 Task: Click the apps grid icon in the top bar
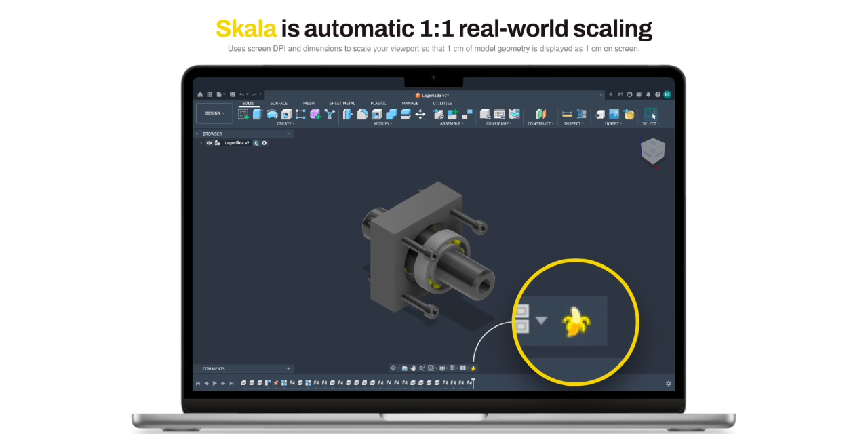coord(210,94)
